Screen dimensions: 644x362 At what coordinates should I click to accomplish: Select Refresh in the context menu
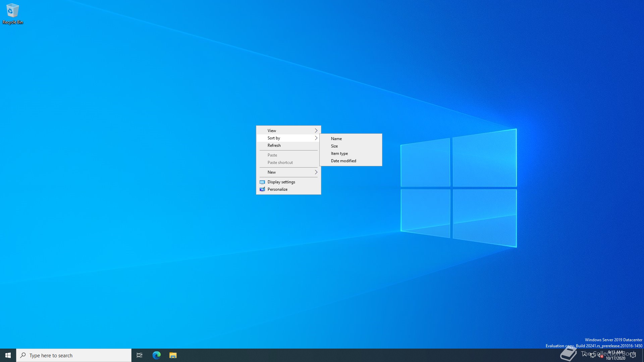274,145
